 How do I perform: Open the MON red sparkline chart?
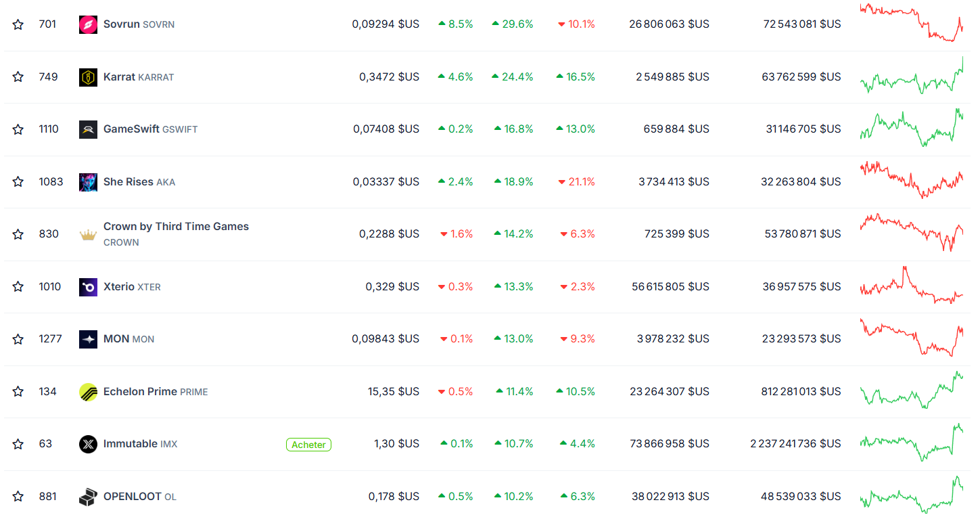point(912,337)
